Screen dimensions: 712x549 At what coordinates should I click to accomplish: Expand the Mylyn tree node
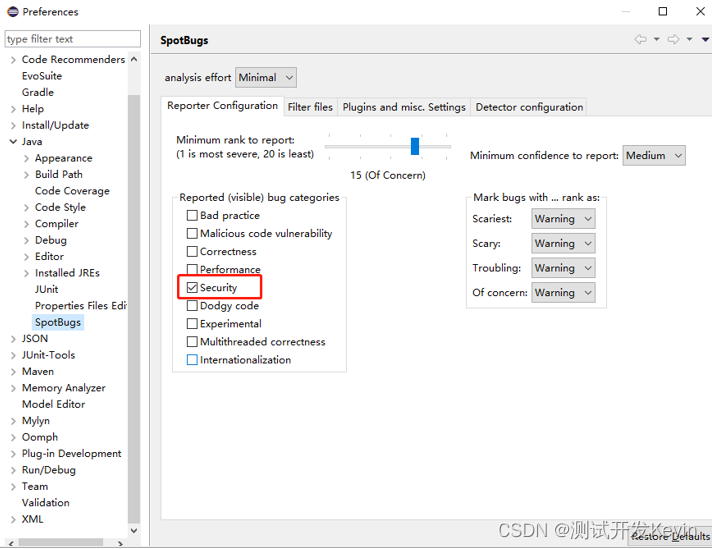click(13, 421)
